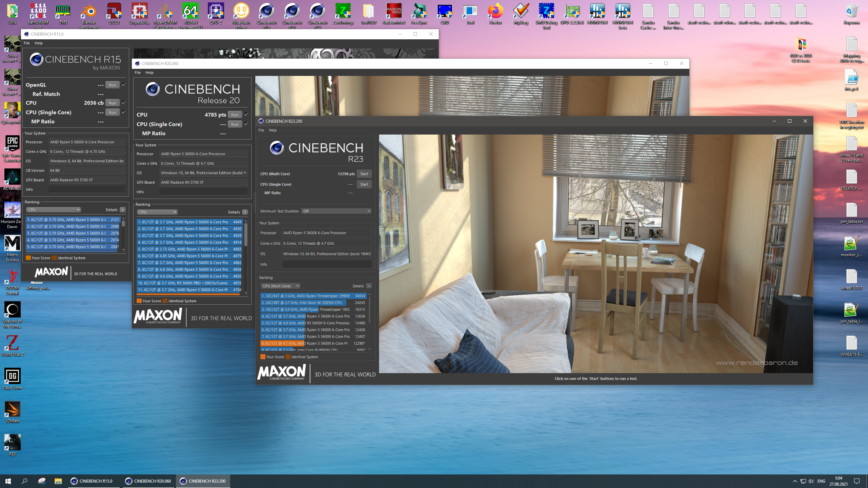Toggle the R15 OpenGL test checkbox
This screenshot has width=868, height=488.
124,85
